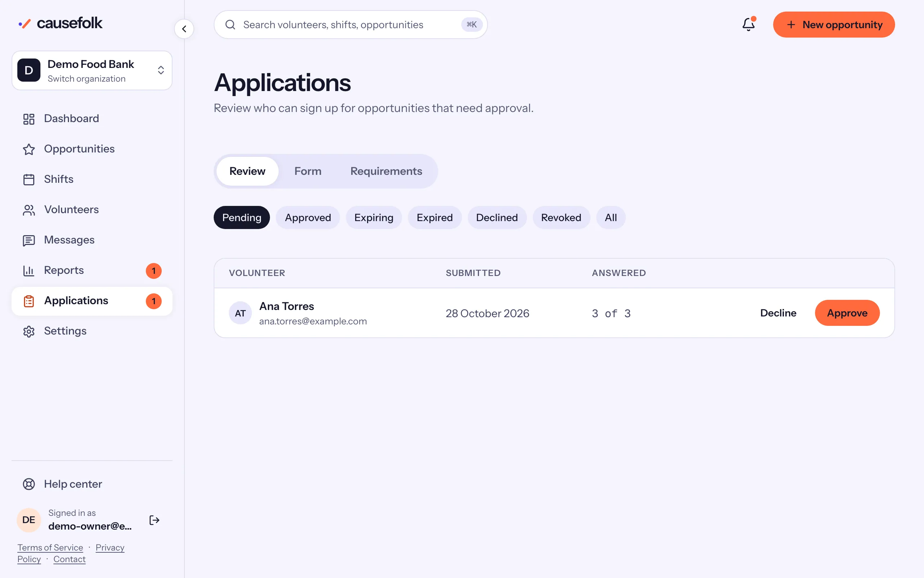Viewport: 924px width, 578px height.
Task: Open Ana Torres's name in the table
Action: point(286,306)
